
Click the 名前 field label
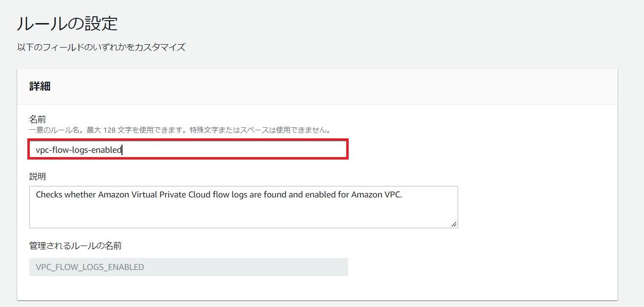click(37, 119)
